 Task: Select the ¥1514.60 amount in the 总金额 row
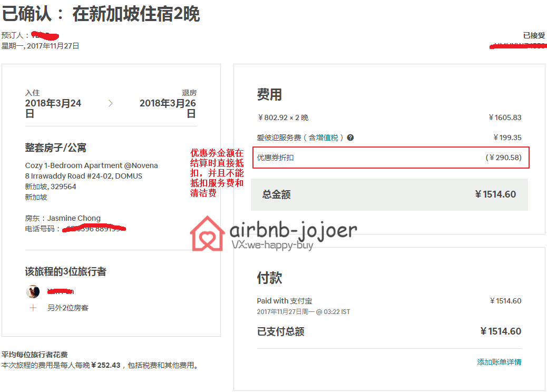(495, 194)
